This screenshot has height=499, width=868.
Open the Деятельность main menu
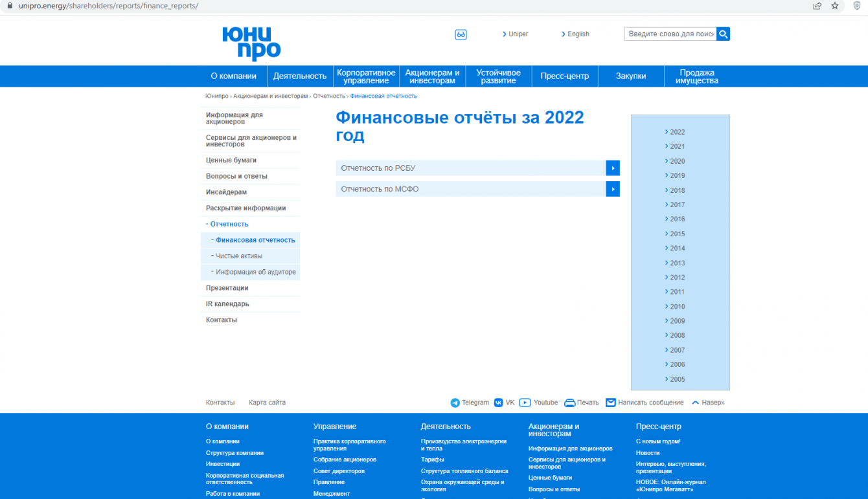tap(300, 76)
